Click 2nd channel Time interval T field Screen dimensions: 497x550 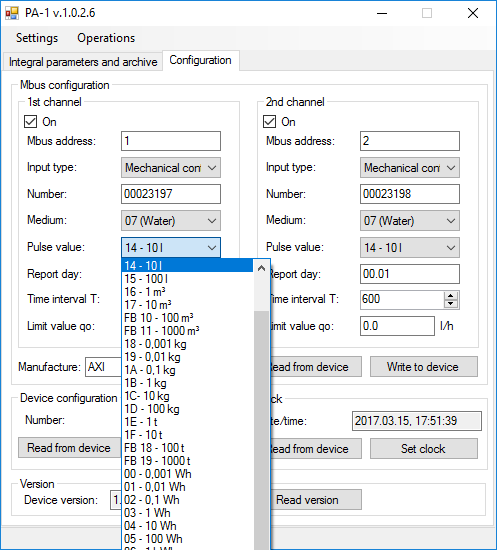pos(402,300)
